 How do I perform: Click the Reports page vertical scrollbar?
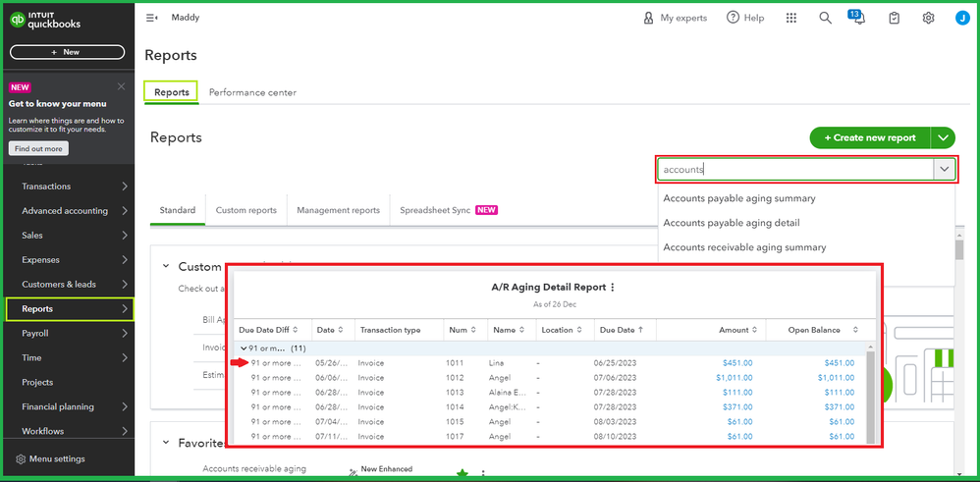click(959, 248)
